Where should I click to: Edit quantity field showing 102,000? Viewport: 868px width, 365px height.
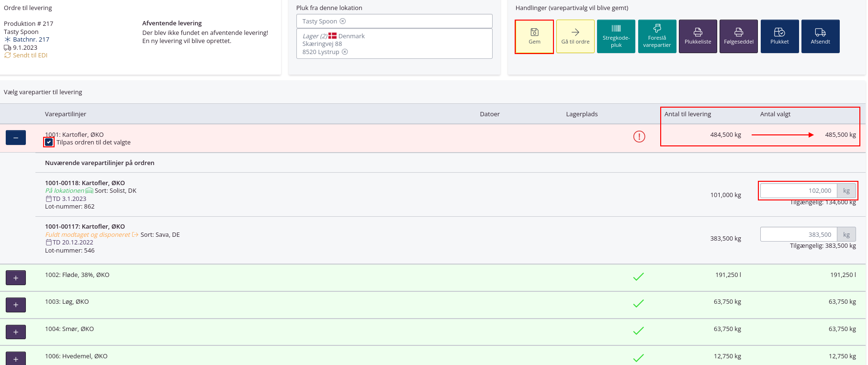(x=798, y=190)
